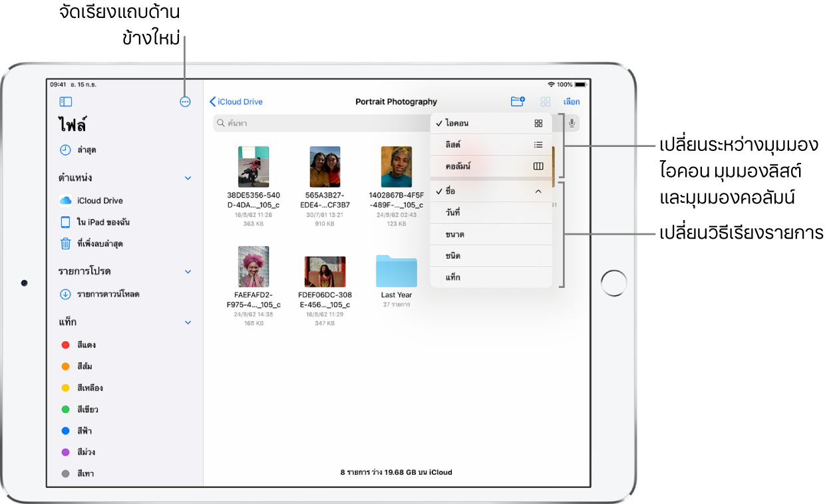Click the search magnifier icon
Viewport: 837px width, 504px height.
pos(221,123)
